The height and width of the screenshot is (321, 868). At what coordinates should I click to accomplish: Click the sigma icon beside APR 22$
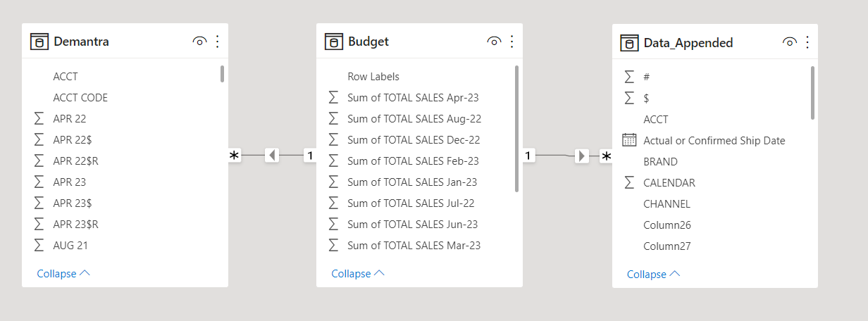(39, 139)
